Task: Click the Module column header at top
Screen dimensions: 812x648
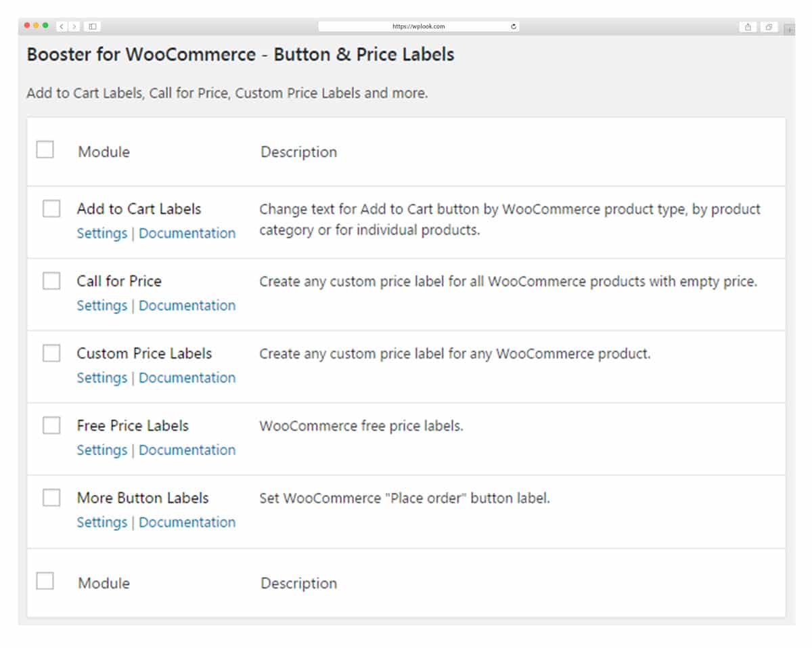Action: tap(104, 152)
